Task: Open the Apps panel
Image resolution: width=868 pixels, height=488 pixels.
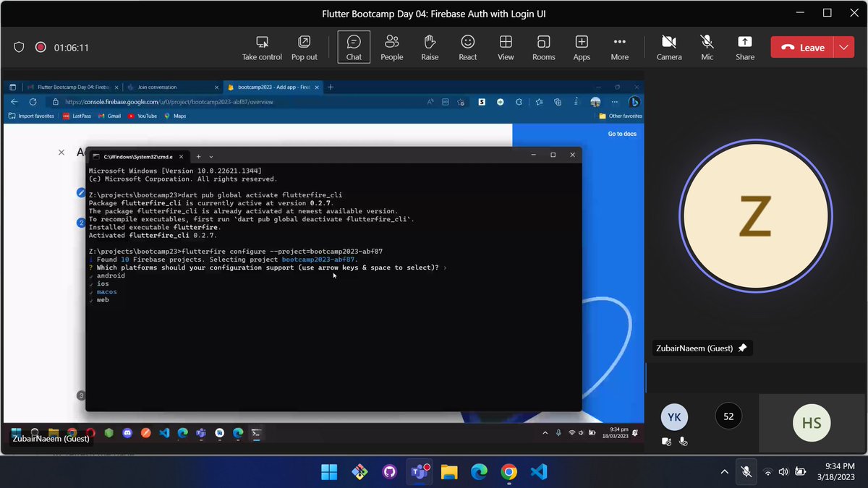Action: tap(582, 48)
